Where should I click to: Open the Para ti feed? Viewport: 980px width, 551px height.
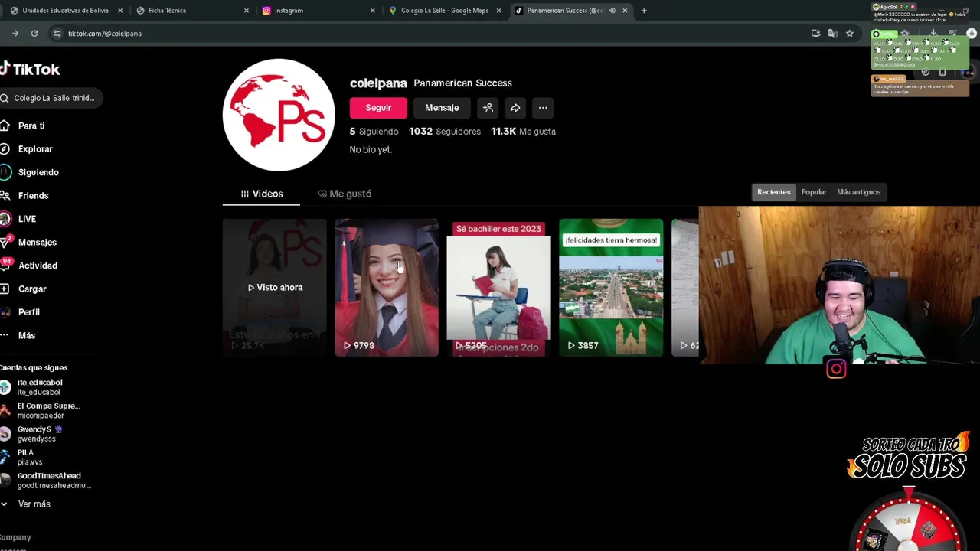[x=31, y=126]
